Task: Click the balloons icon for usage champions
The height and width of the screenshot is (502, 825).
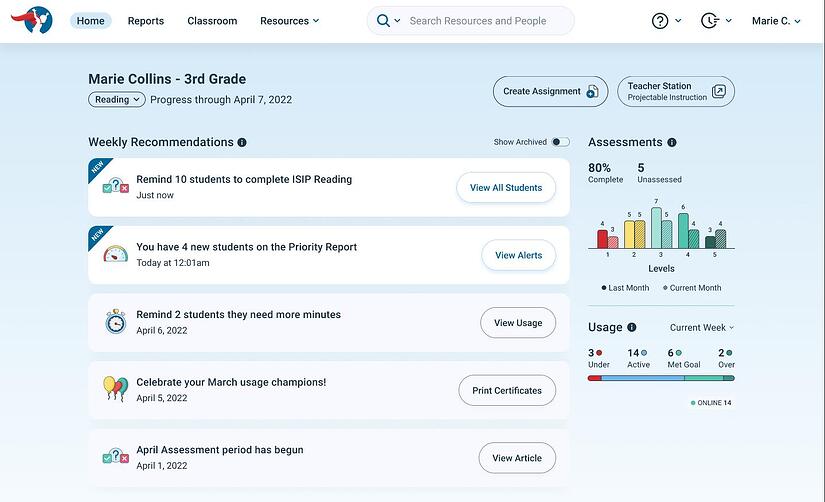Action: [116, 389]
